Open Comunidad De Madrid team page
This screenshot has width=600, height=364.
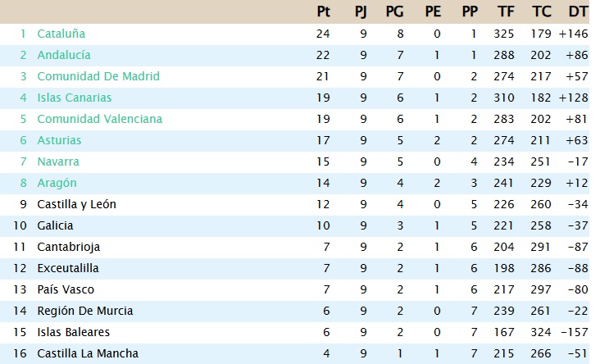pyautogui.click(x=98, y=76)
